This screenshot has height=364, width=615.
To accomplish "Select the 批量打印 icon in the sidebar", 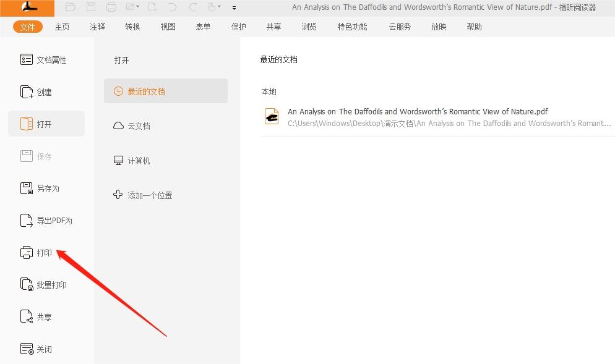I will click(26, 284).
